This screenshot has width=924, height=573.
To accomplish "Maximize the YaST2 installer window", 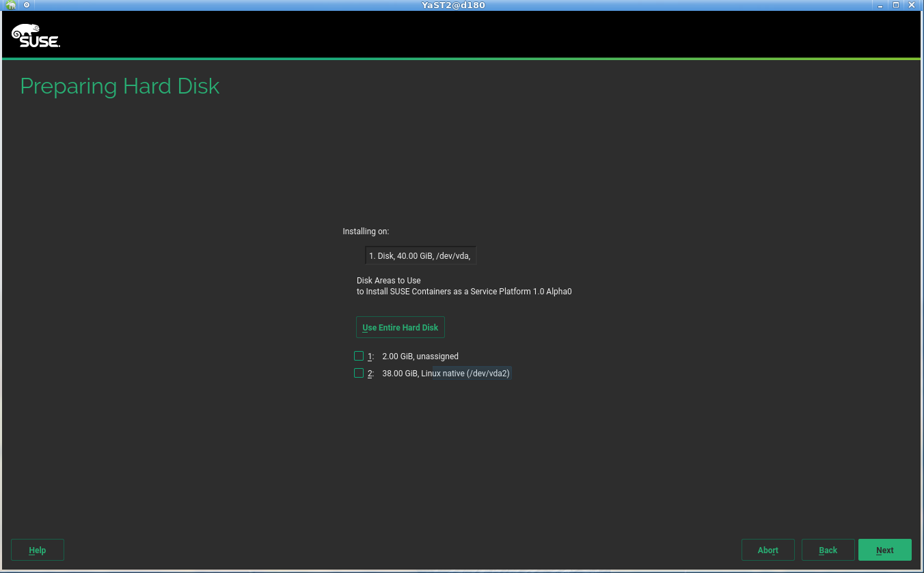I will coord(896,5).
